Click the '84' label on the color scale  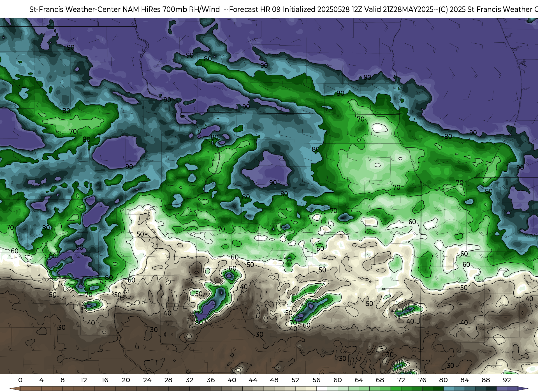(x=465, y=380)
